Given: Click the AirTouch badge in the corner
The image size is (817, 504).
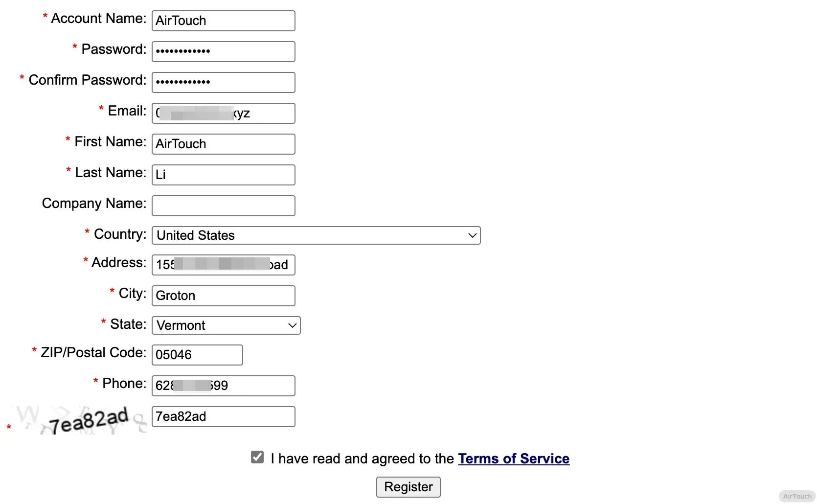Looking at the screenshot, I should [797, 496].
